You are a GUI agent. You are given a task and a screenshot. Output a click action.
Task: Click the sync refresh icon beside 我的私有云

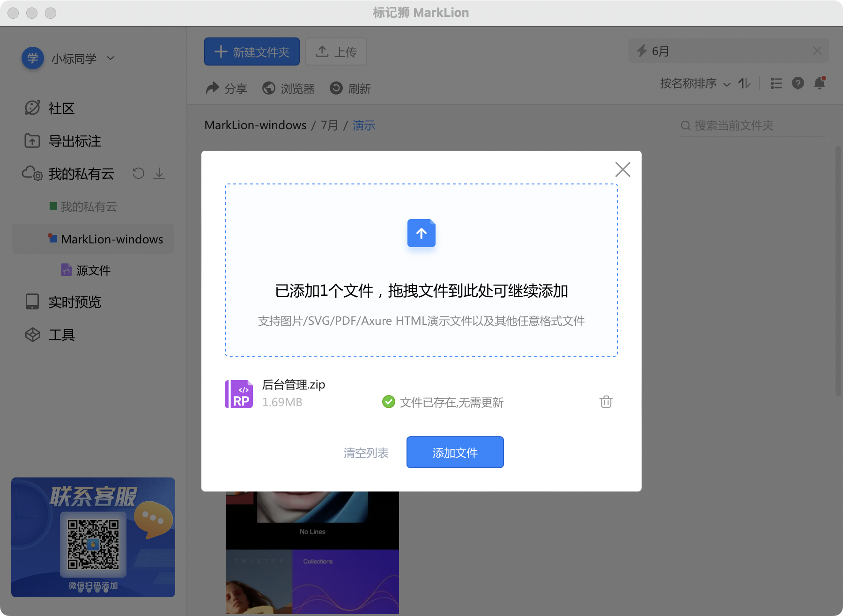[x=138, y=174]
